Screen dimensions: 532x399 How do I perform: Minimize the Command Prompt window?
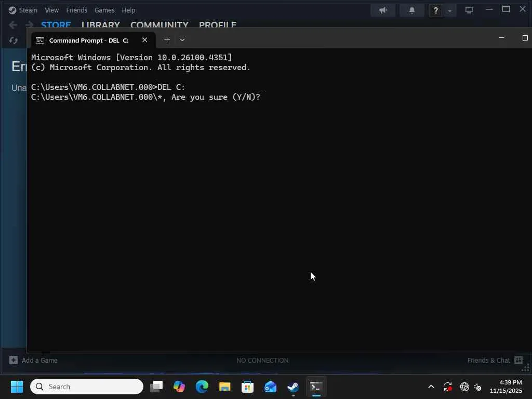[x=501, y=37]
